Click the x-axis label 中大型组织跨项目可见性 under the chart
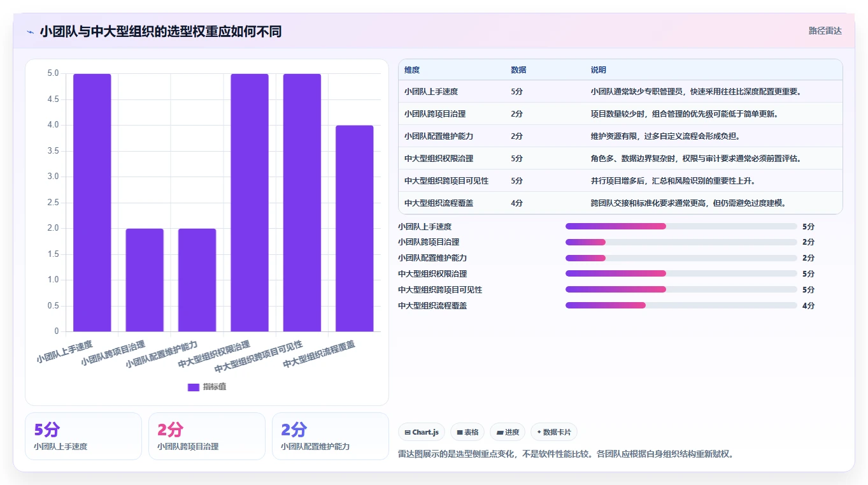Viewport: 868px width, 485px height. tap(259, 357)
